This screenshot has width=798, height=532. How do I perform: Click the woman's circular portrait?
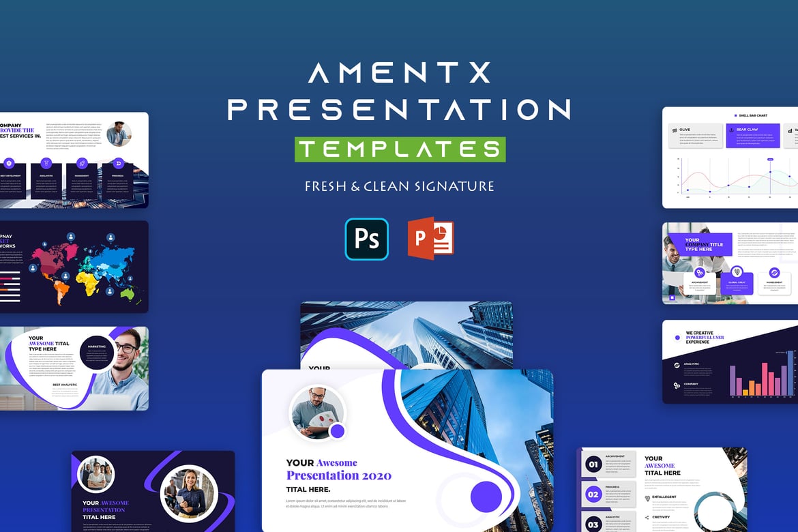coord(190,493)
